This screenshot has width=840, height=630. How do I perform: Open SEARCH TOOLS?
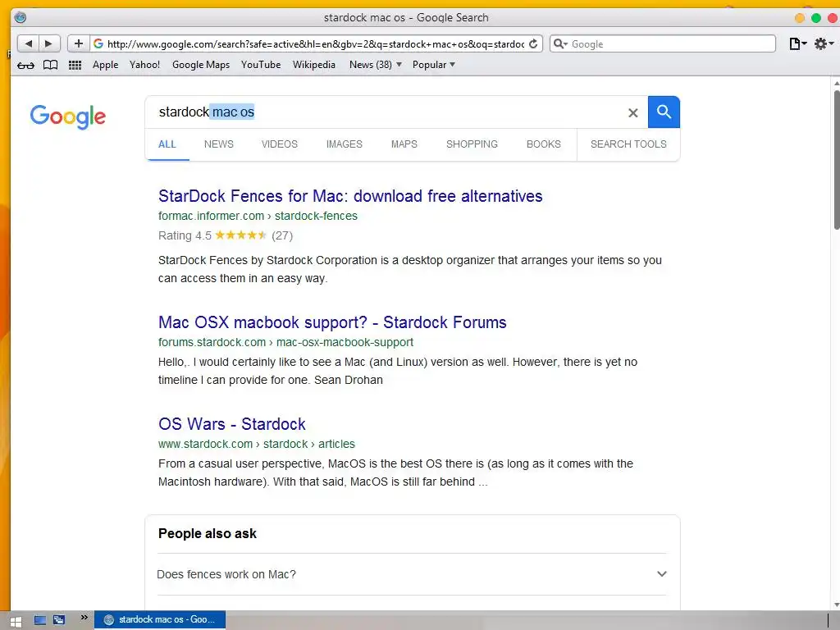(x=628, y=144)
